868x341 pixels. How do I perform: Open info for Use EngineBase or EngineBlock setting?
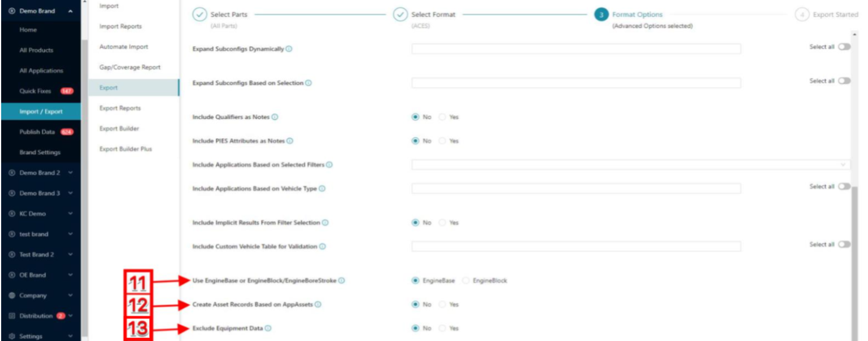point(342,280)
